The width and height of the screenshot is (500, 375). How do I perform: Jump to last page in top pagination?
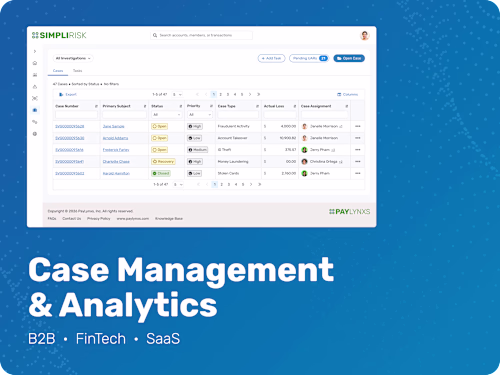pyautogui.click(x=258, y=94)
